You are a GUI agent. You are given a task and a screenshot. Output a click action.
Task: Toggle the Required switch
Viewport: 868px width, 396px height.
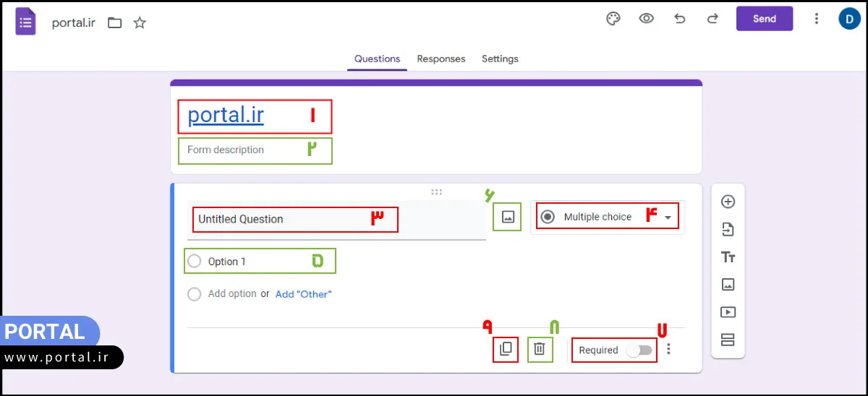coord(639,350)
